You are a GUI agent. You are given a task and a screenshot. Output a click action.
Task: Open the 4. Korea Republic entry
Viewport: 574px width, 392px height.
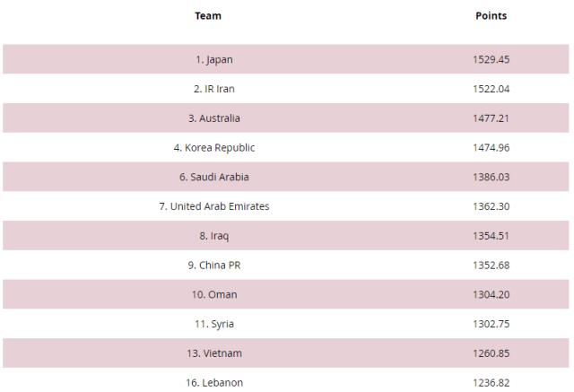point(214,148)
